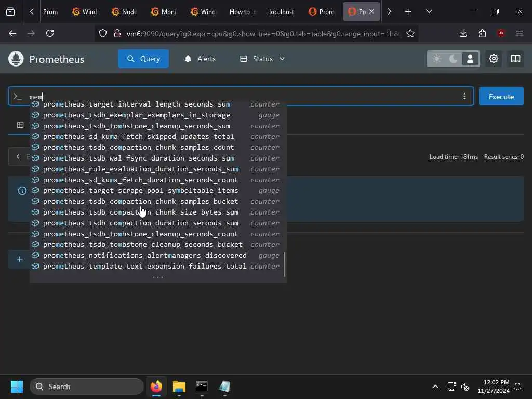Switch to the How to In browser tab

(242, 11)
